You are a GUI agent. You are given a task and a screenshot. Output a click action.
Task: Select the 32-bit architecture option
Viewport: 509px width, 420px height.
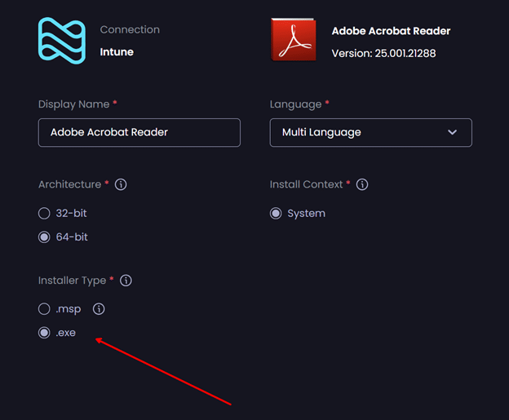coord(45,214)
